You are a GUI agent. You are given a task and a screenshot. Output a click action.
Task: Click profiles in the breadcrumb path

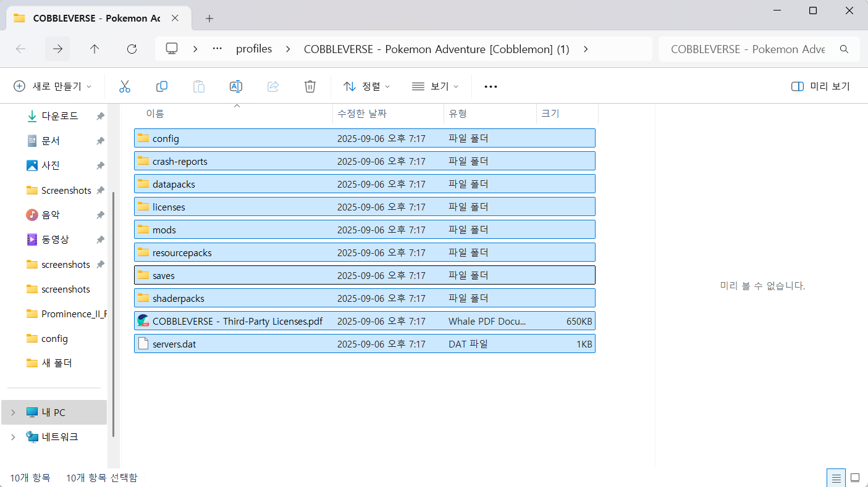pyautogui.click(x=254, y=49)
